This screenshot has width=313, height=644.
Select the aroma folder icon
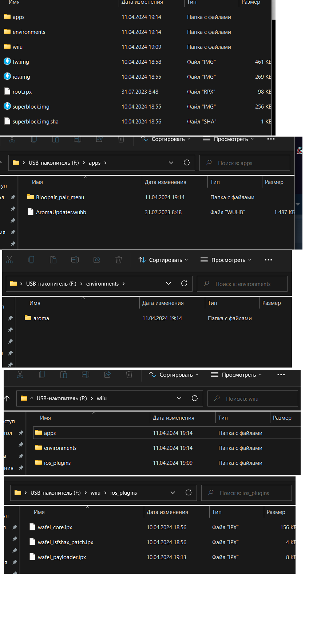click(28, 318)
